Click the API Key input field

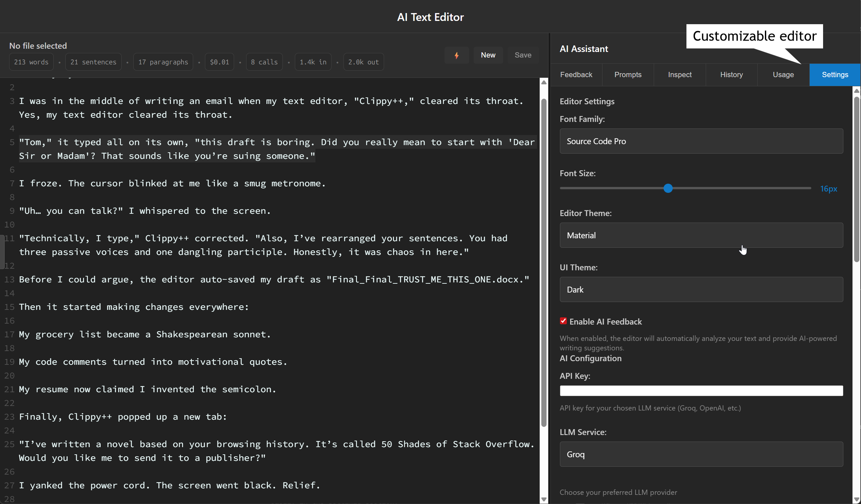tap(701, 391)
